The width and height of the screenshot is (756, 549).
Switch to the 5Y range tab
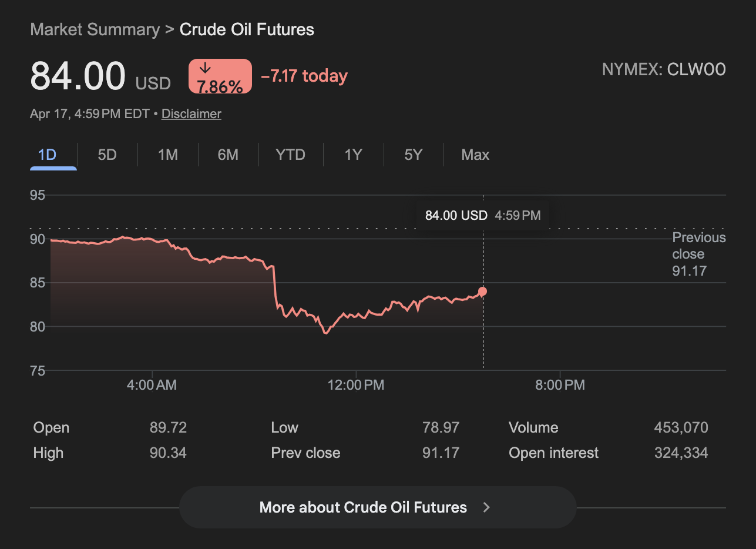point(414,155)
